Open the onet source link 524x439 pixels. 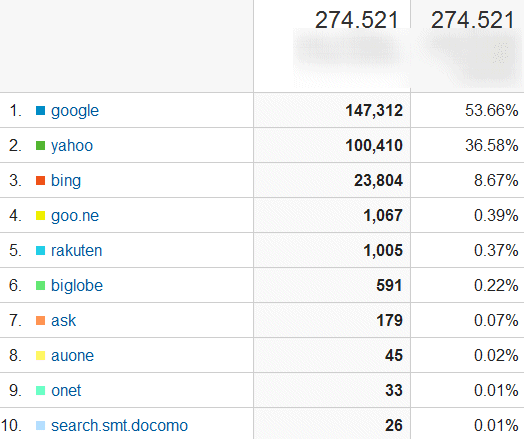click(x=66, y=391)
